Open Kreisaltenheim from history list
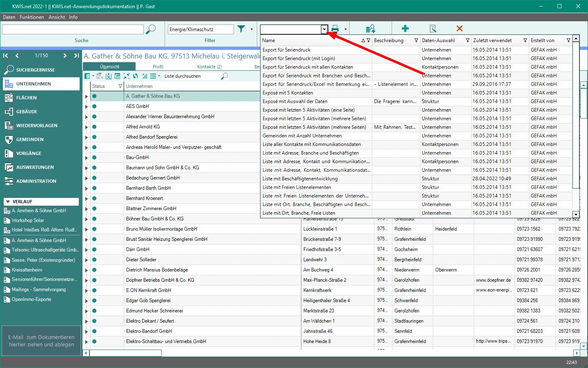This screenshot has width=588, height=368. coord(27,270)
